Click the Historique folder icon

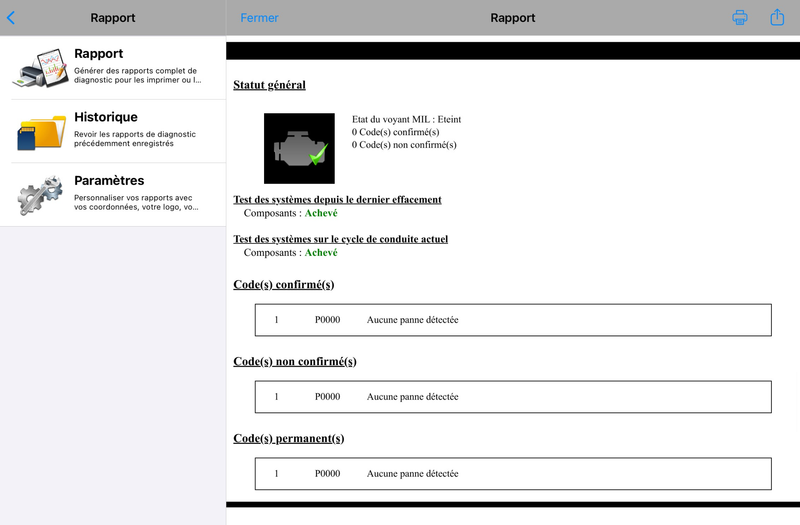[x=41, y=131]
